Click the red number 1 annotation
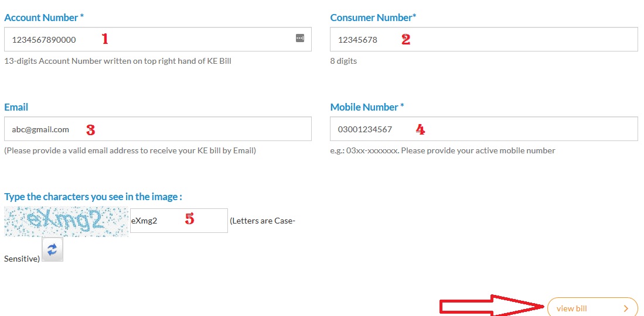The height and width of the screenshot is (316, 644). pos(105,39)
